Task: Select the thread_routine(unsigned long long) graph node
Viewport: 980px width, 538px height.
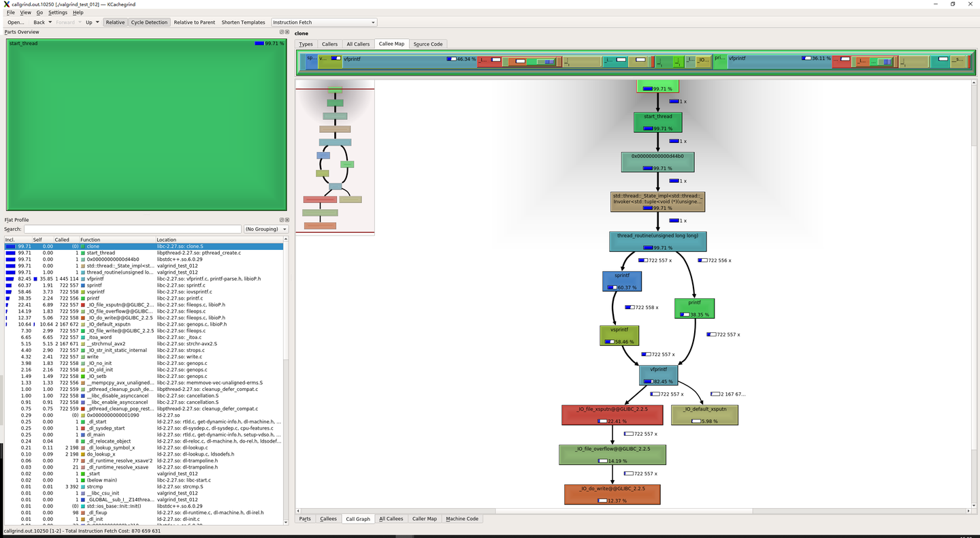Action: click(657, 242)
